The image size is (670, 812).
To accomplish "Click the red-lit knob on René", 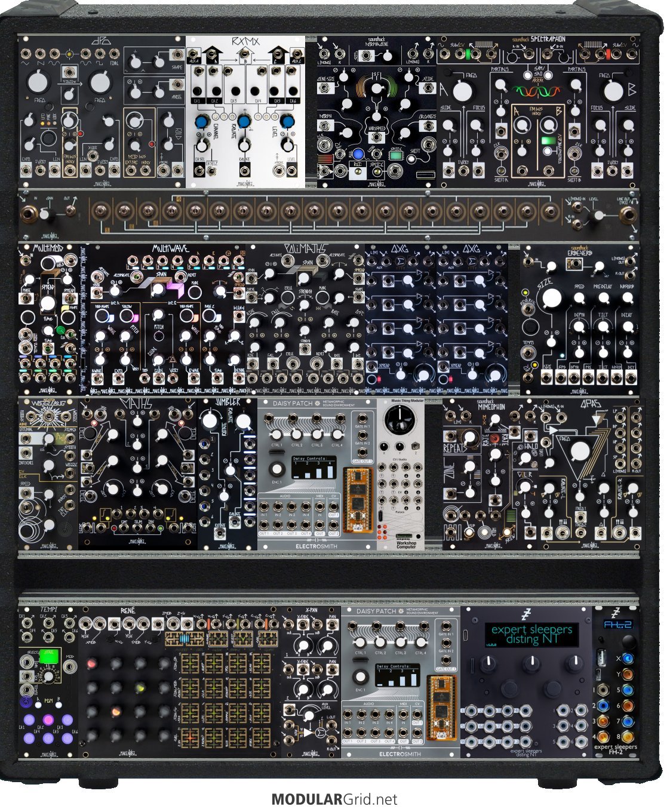I will (x=91, y=663).
